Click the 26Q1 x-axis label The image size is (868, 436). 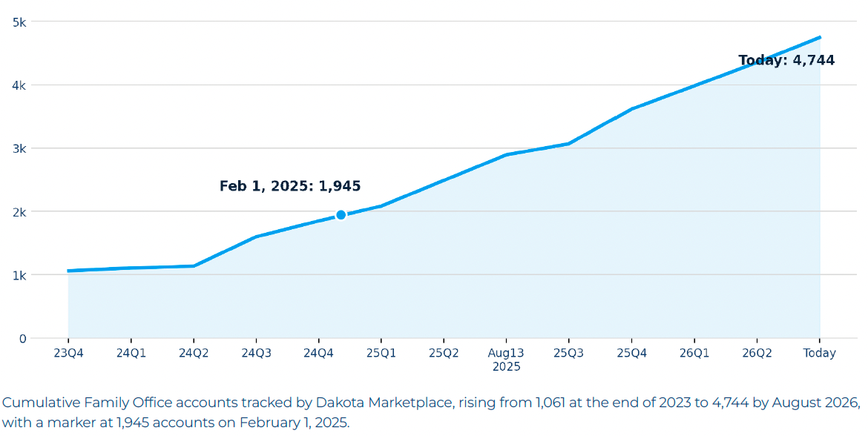pyautogui.click(x=694, y=353)
